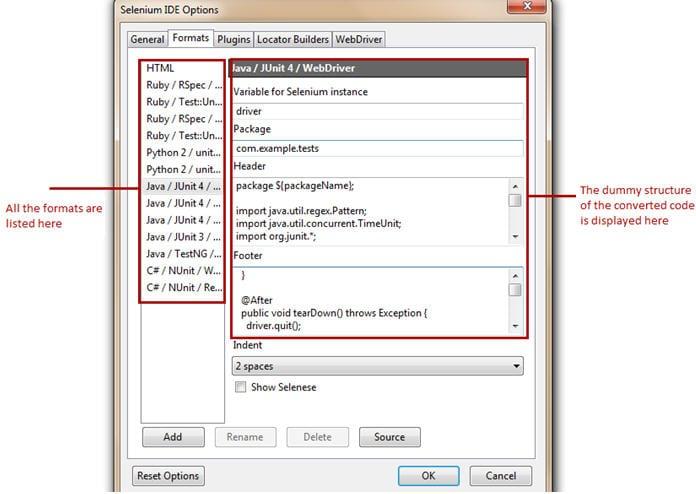Click the com.example.tests package field
Screen dimensions: 696x494
click(x=378, y=148)
